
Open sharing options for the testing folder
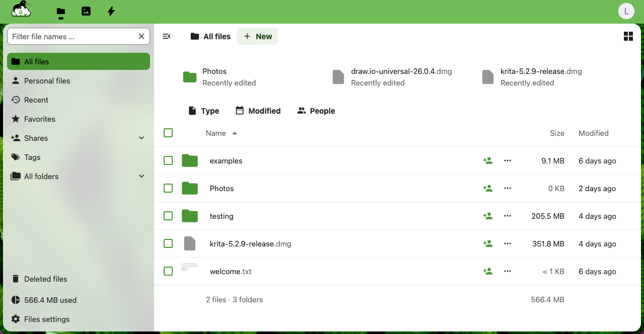point(487,216)
